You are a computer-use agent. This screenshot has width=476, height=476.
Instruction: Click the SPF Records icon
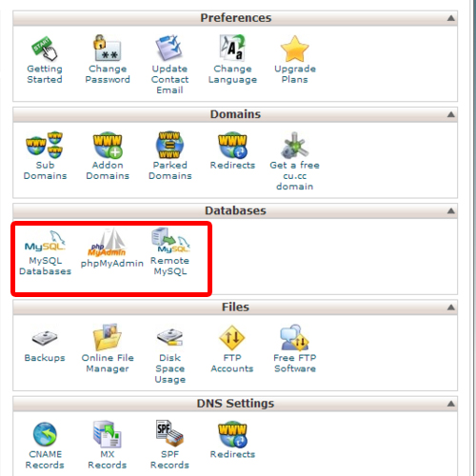(169, 433)
